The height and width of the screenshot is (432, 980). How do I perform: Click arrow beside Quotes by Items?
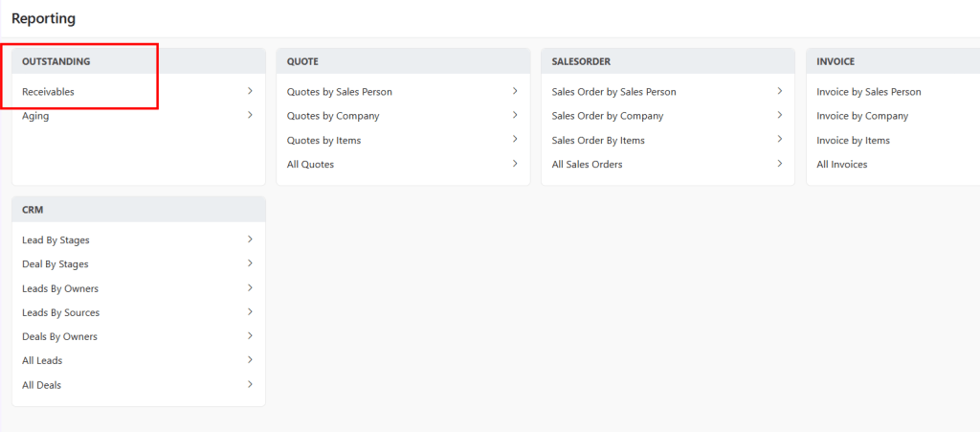[x=515, y=139]
